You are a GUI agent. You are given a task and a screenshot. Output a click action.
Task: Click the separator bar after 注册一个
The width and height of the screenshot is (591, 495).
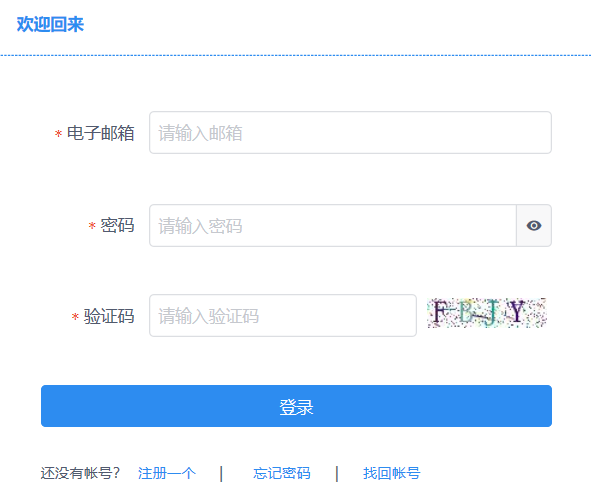[x=221, y=474]
